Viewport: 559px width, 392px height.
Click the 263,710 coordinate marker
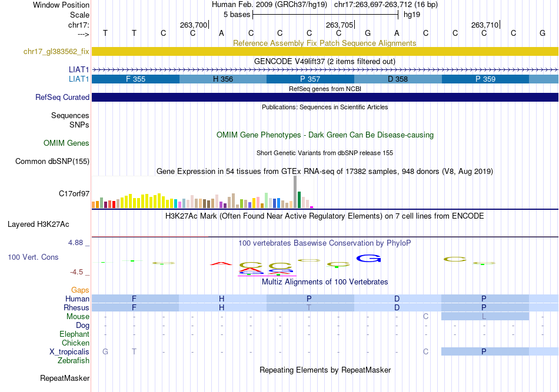pos(485,25)
